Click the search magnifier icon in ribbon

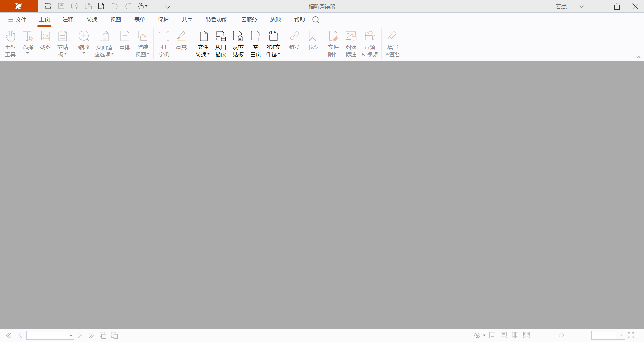pyautogui.click(x=316, y=20)
